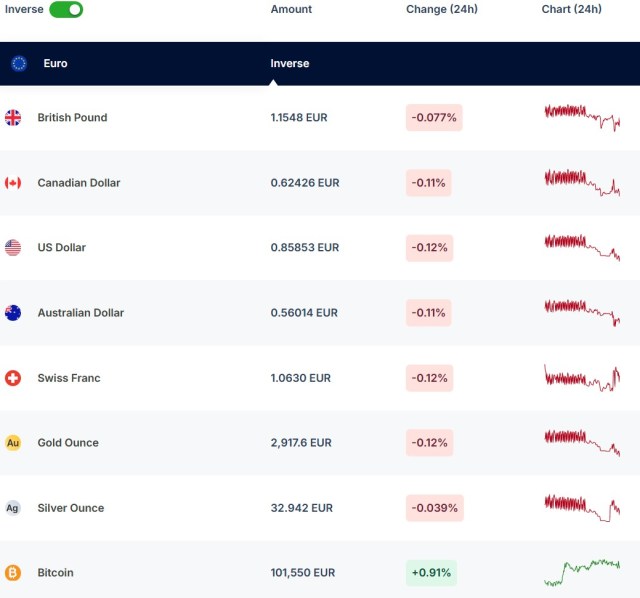Click the Swiss Franc flag icon

(x=13, y=378)
